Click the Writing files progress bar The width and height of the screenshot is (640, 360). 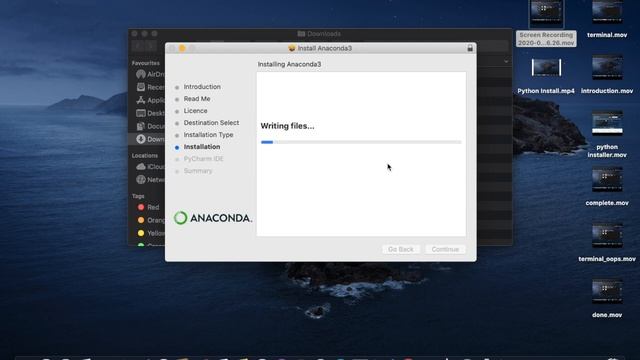(x=361, y=142)
